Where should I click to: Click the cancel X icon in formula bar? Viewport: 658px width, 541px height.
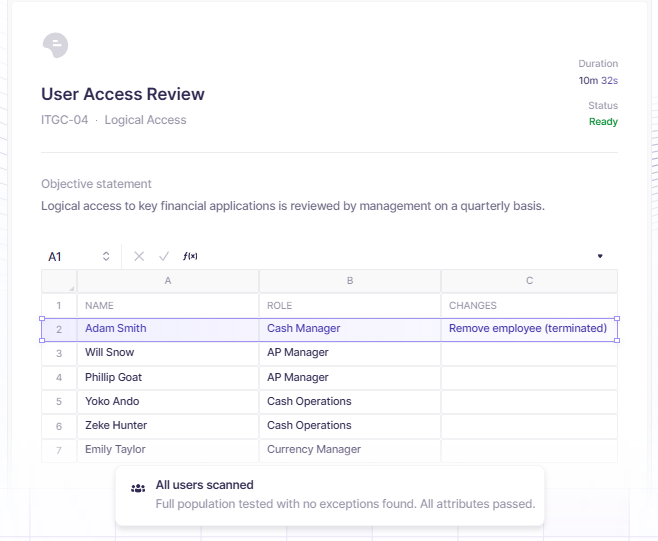click(x=139, y=256)
